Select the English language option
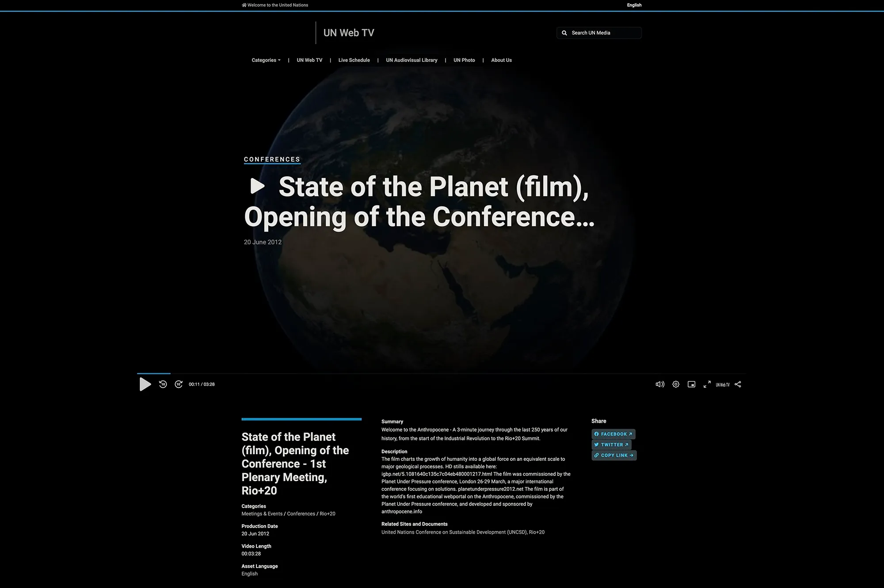 634,5
